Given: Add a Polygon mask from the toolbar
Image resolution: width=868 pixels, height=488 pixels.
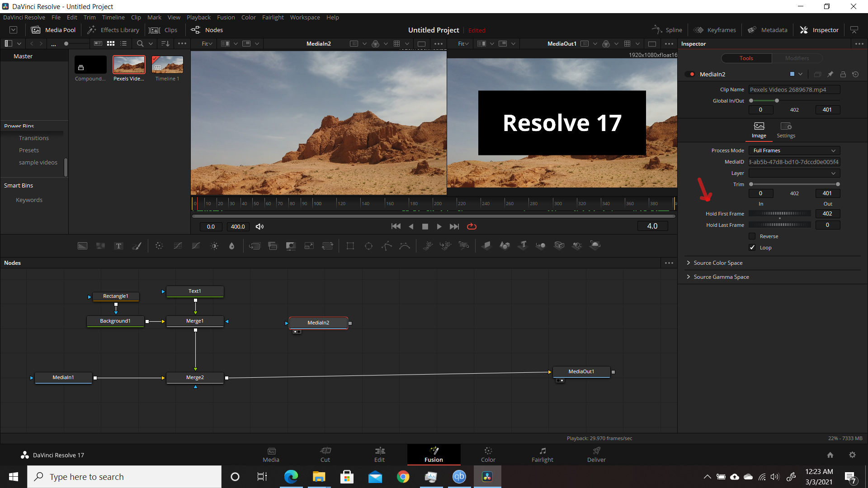Looking at the screenshot, I should [x=387, y=246].
